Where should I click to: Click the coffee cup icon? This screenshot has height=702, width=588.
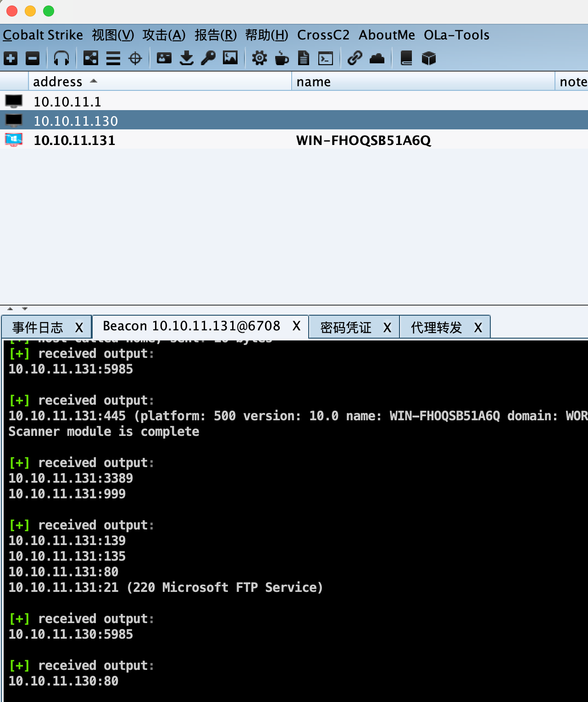coord(282,58)
